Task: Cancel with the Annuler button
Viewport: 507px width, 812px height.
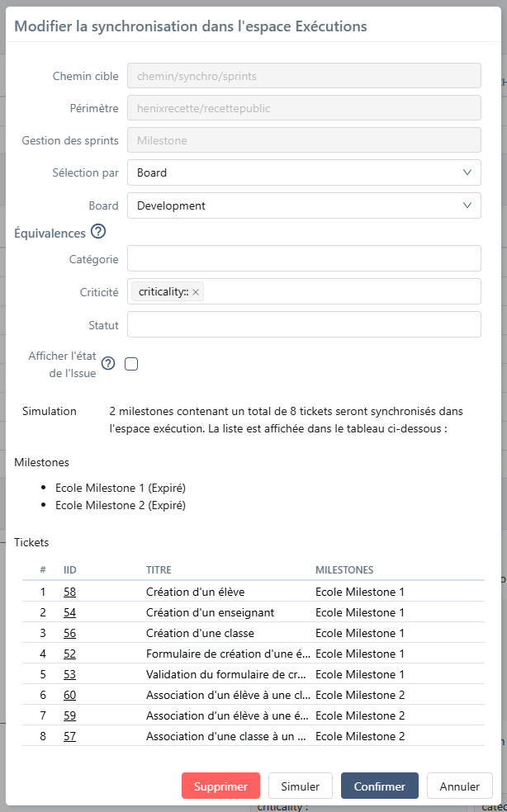Action: point(460,786)
